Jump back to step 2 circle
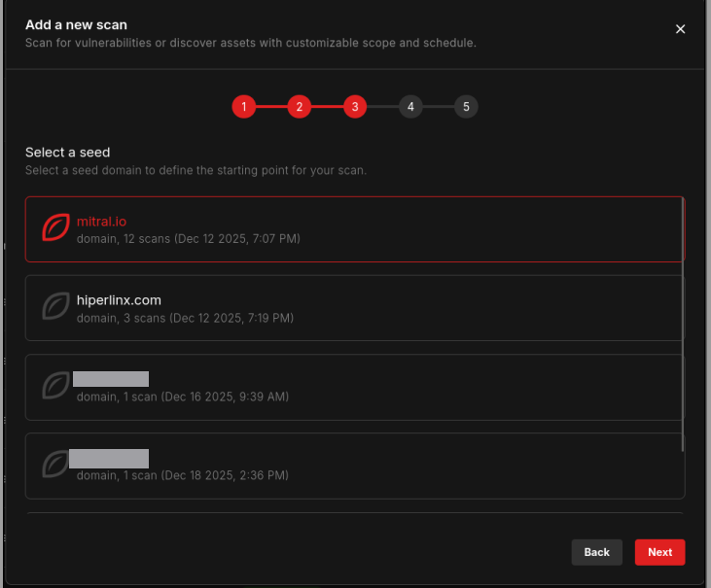 (x=299, y=107)
